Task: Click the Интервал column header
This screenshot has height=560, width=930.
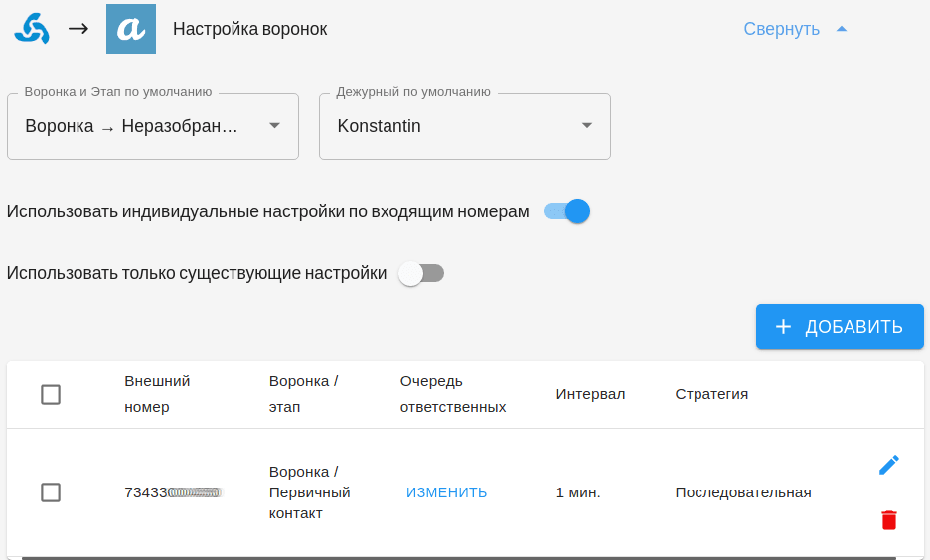Action: 591,394
